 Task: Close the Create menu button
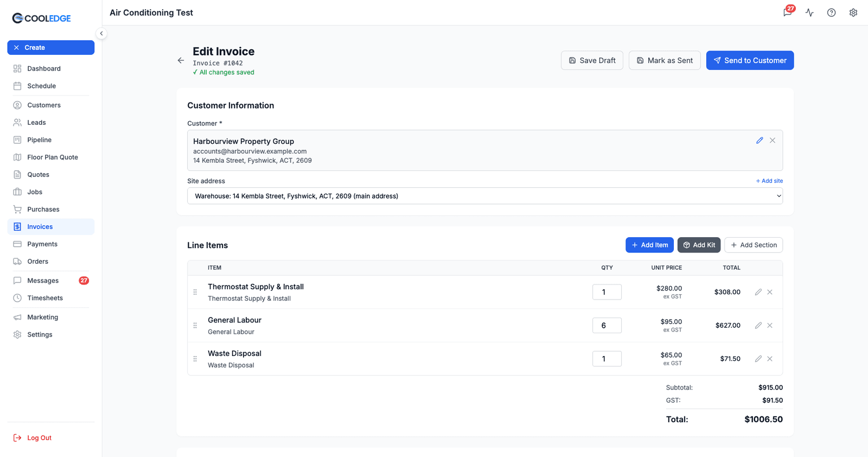point(51,48)
